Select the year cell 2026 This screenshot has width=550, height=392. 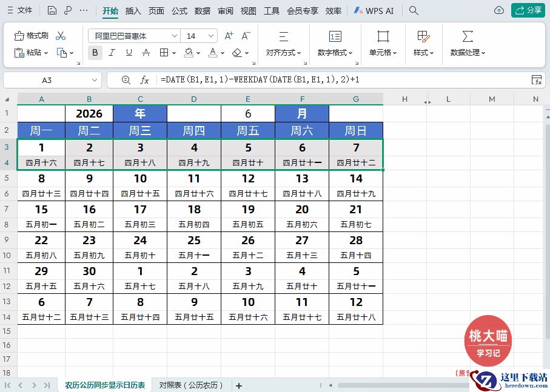click(89, 113)
